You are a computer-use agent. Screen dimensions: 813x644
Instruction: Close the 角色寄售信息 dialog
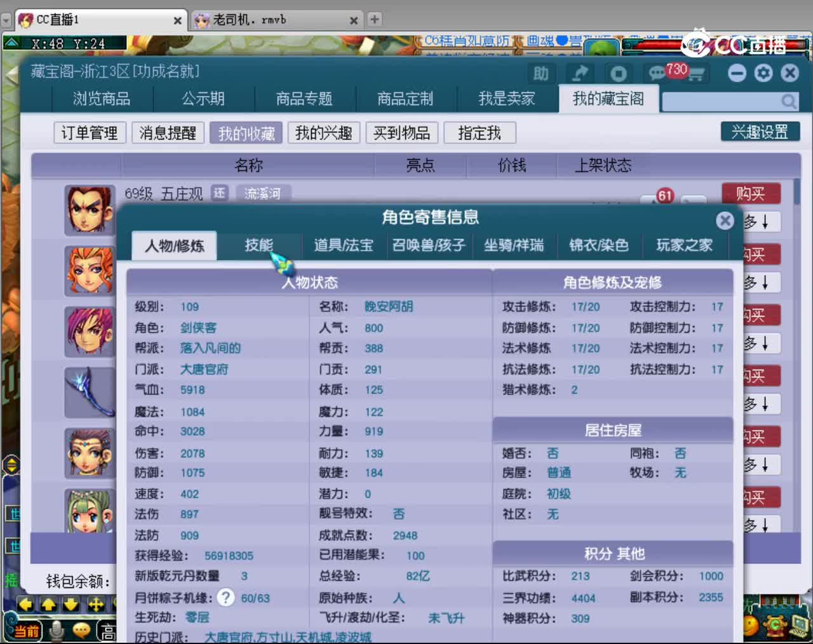pyautogui.click(x=725, y=220)
